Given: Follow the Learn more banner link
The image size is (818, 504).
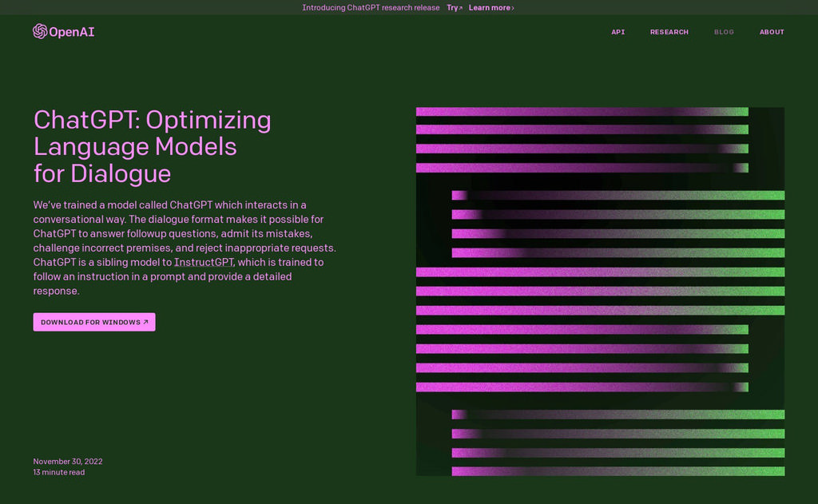Looking at the screenshot, I should (491, 8).
